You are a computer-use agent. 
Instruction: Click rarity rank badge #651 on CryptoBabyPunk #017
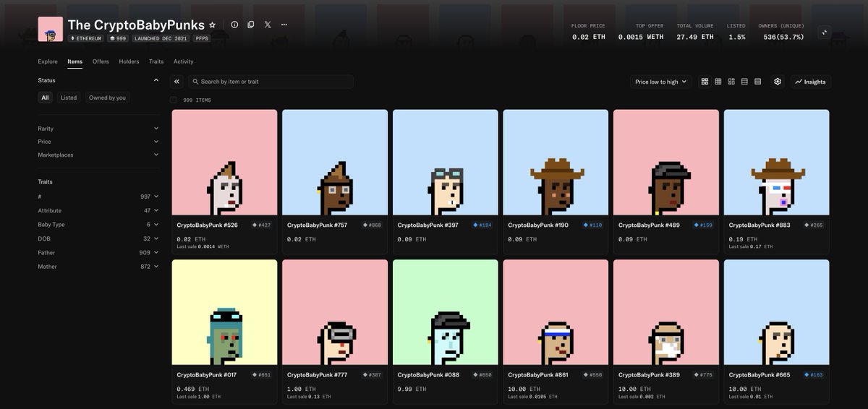(x=262, y=375)
